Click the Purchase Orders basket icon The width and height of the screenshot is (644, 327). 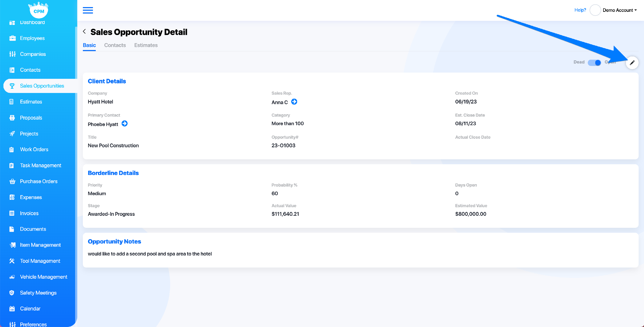12,181
